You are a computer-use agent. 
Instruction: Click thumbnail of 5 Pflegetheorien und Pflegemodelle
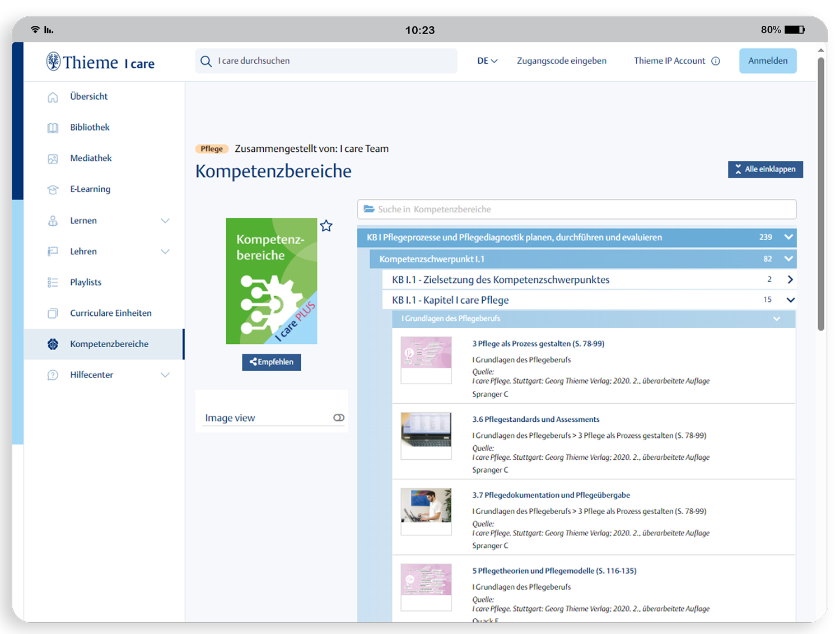(x=426, y=587)
